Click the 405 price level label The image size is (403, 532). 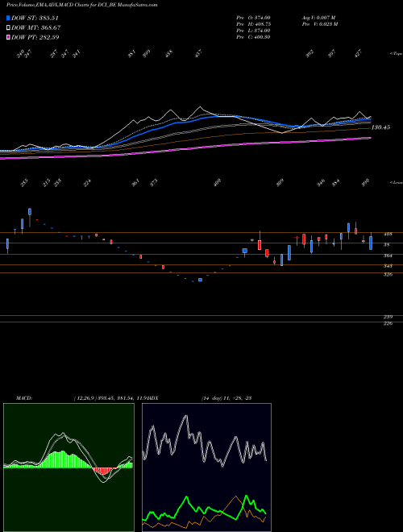point(388,234)
